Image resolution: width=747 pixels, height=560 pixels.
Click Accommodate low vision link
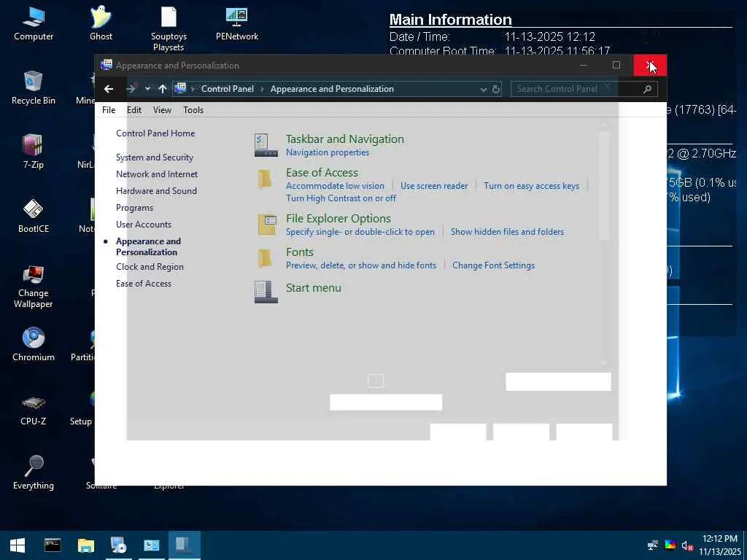pos(335,186)
